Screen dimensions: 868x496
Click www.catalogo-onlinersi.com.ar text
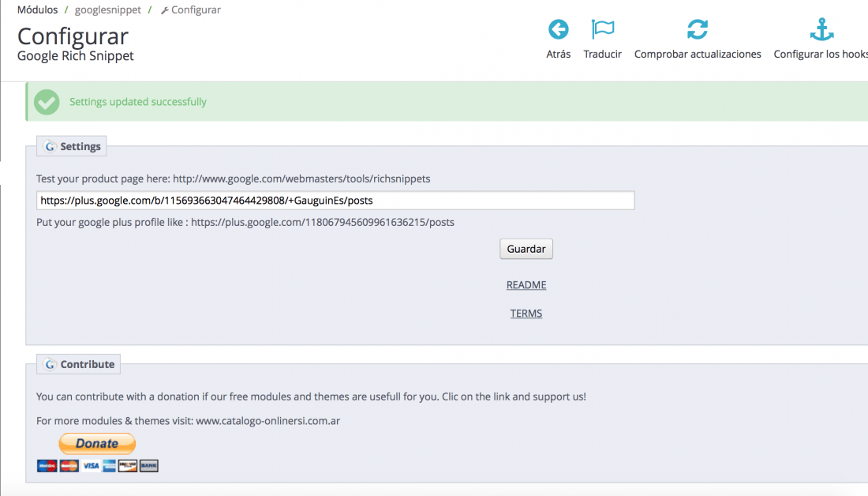pos(268,421)
